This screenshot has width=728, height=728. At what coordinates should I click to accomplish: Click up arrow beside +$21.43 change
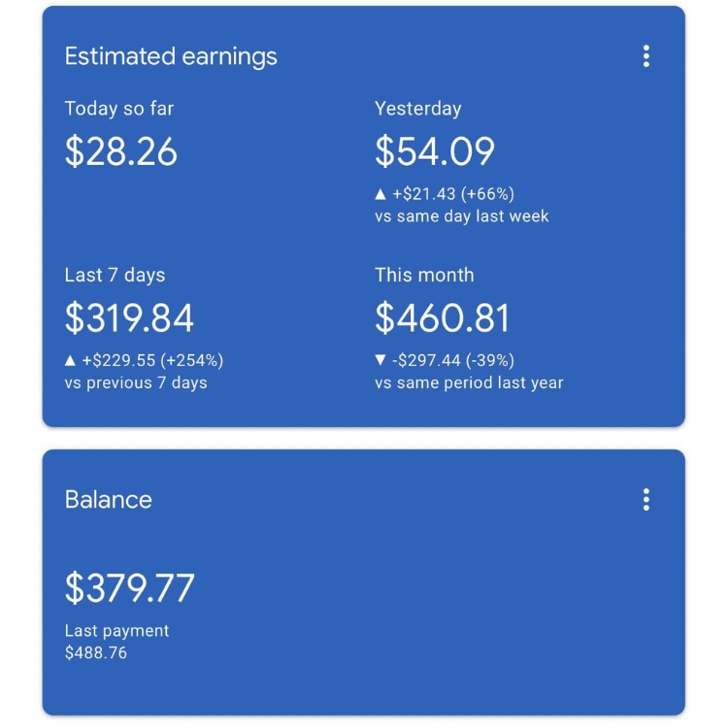click(x=381, y=194)
